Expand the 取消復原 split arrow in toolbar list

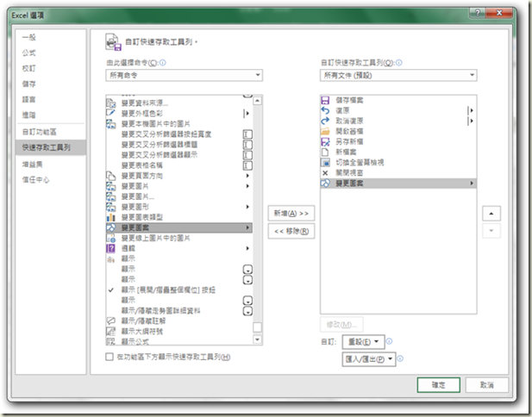pos(471,121)
